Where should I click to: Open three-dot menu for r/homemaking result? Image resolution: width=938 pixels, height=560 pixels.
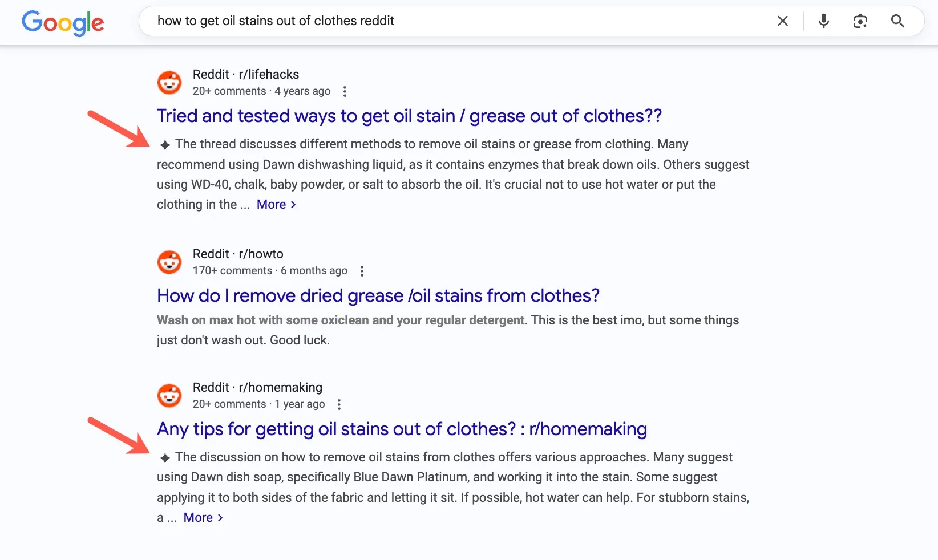pos(339,404)
